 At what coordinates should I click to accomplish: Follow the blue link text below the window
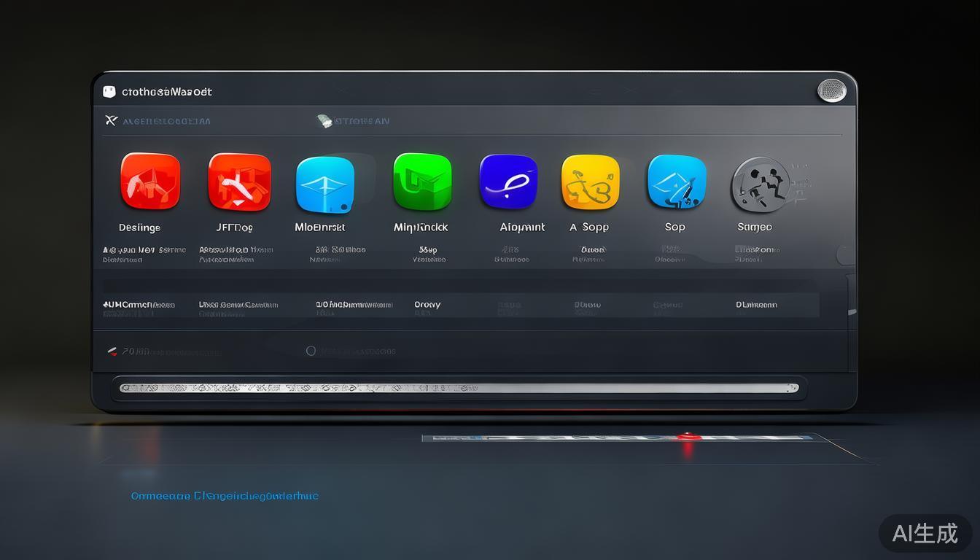[225, 496]
